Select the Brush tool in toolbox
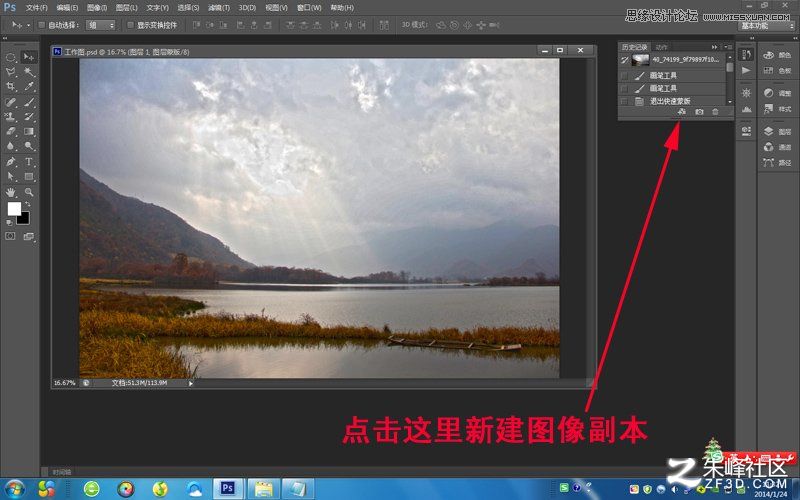Viewport: 800px width, 500px height. coord(29,102)
